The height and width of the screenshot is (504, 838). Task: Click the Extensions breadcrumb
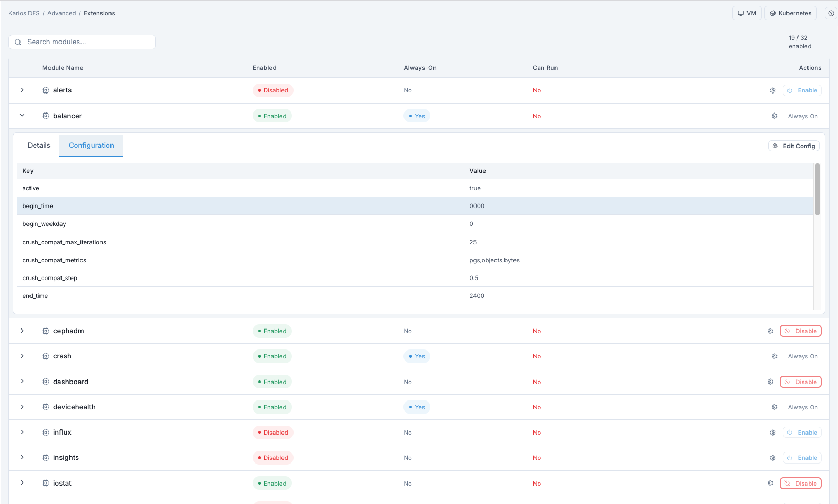pos(99,13)
